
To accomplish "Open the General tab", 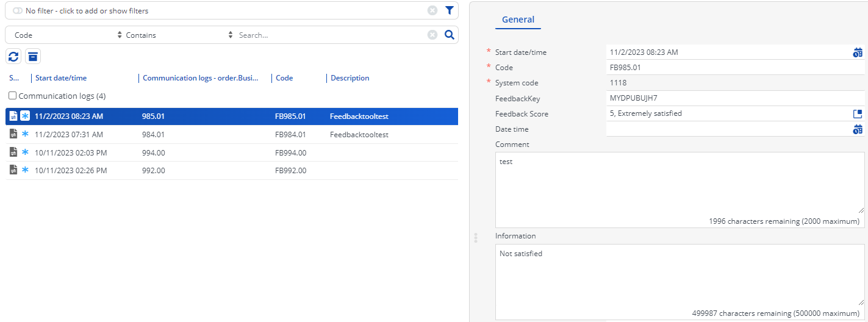I will (518, 20).
